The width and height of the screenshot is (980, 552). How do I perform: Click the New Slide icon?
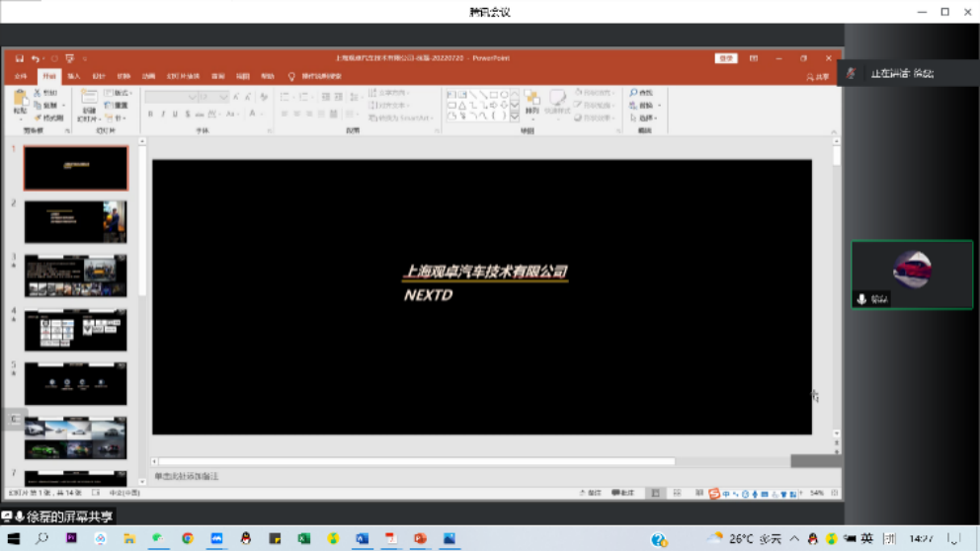pos(89,98)
